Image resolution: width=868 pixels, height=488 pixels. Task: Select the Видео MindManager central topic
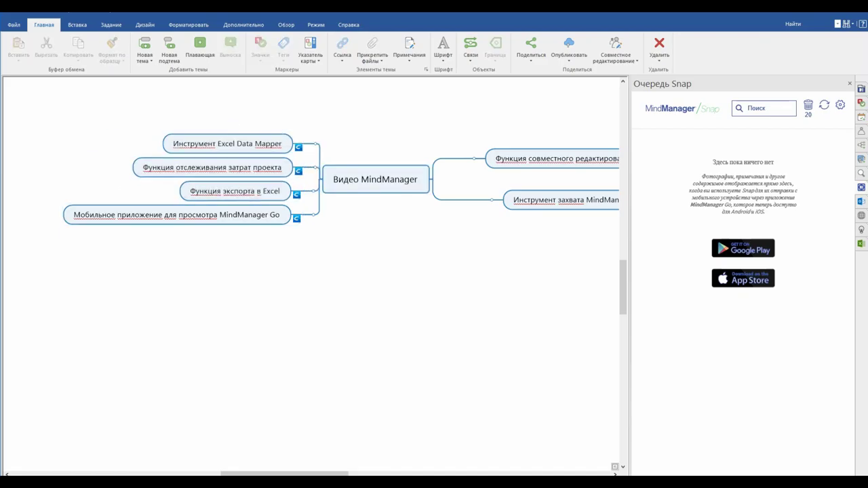pyautogui.click(x=376, y=179)
